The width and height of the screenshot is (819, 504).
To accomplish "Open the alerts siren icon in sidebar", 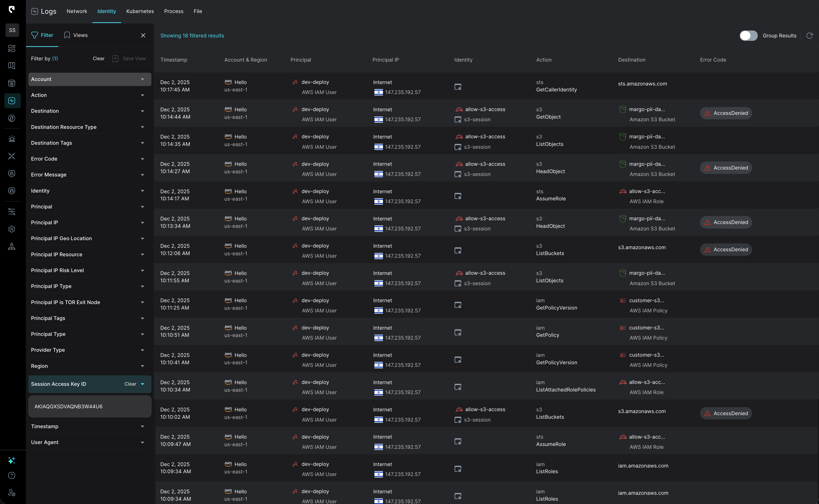I will click(12, 139).
